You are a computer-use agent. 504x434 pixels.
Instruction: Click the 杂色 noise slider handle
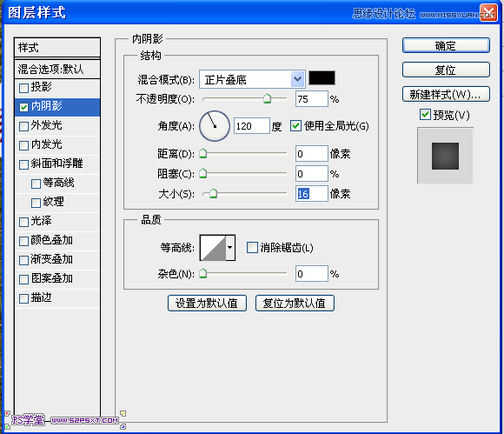click(202, 273)
